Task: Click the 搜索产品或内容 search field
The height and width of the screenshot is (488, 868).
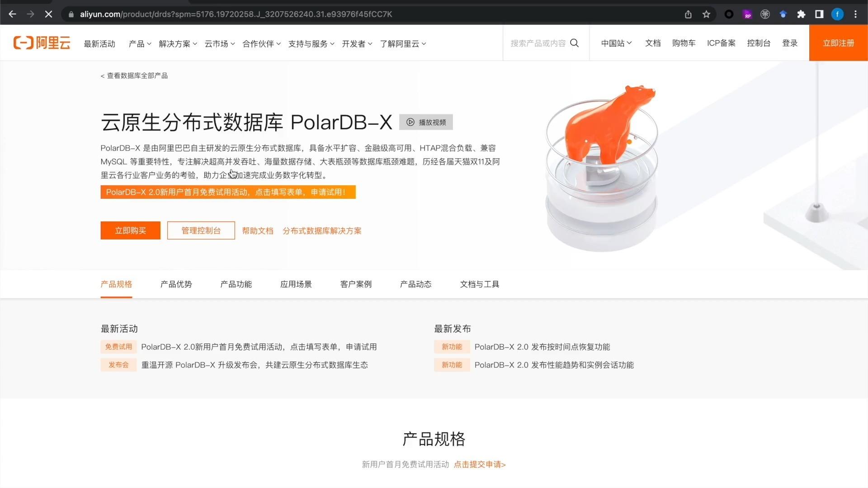Action: (x=538, y=43)
